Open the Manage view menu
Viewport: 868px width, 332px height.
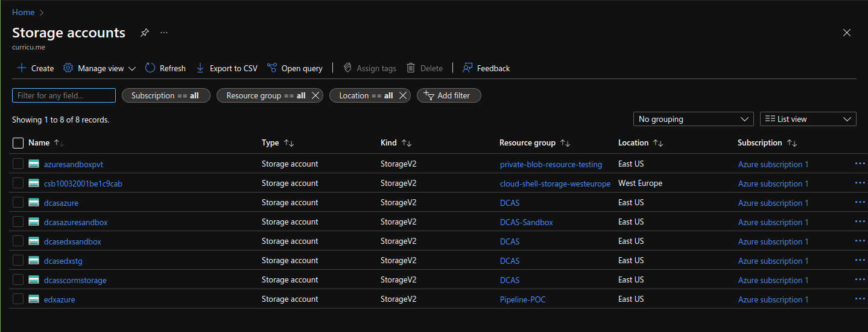(100, 68)
